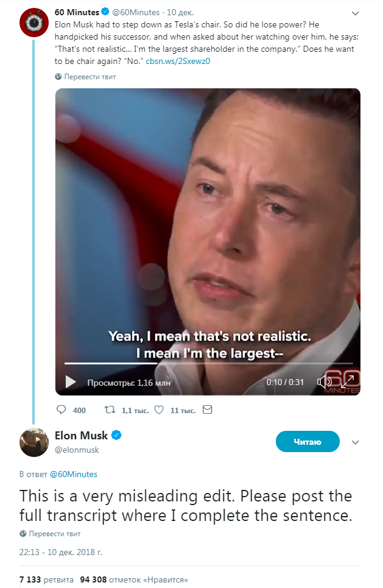Image resolution: width=383 pixels, height=588 pixels.
Task: Open the chevron menu beside Читаю button
Action: coord(355,442)
